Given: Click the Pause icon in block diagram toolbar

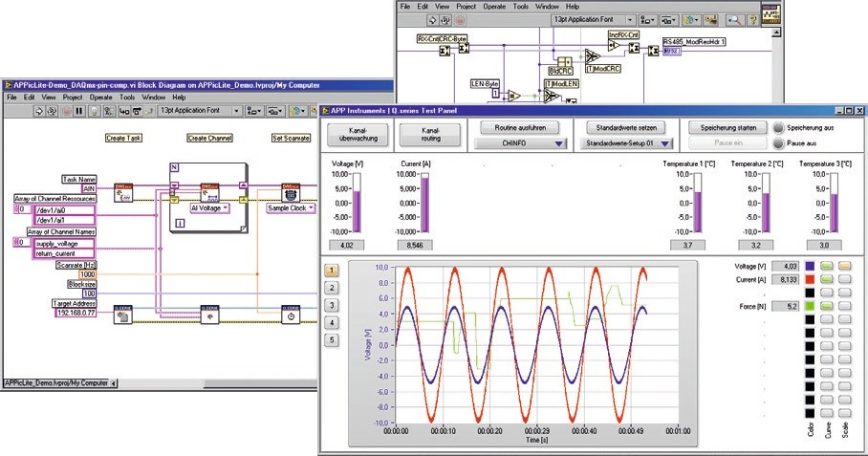Looking at the screenshot, I should (79, 111).
